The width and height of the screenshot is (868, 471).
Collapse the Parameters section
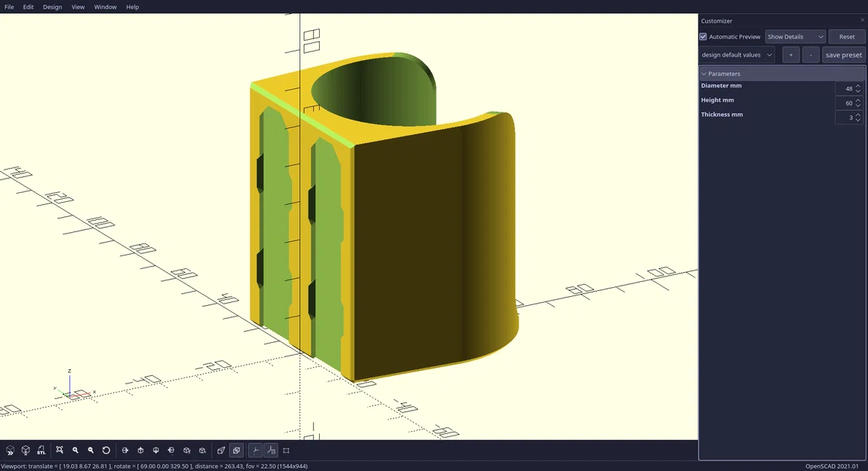click(x=781, y=74)
